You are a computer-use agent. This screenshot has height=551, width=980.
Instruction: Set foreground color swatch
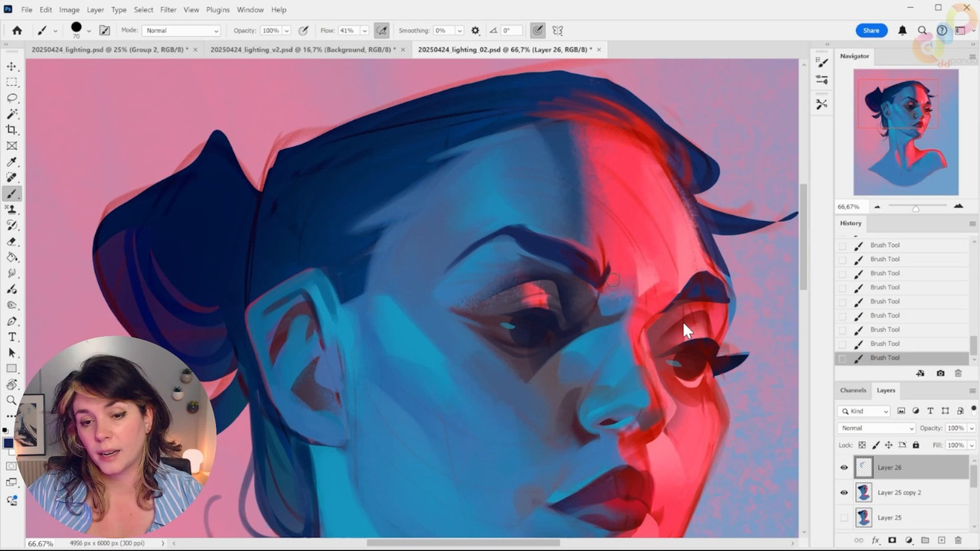(x=8, y=444)
